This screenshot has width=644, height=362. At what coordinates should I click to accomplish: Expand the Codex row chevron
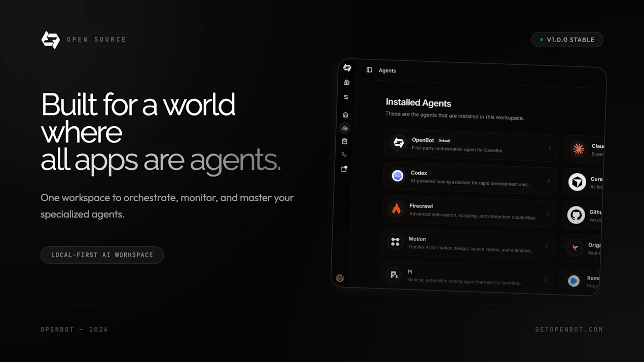pos(549,181)
